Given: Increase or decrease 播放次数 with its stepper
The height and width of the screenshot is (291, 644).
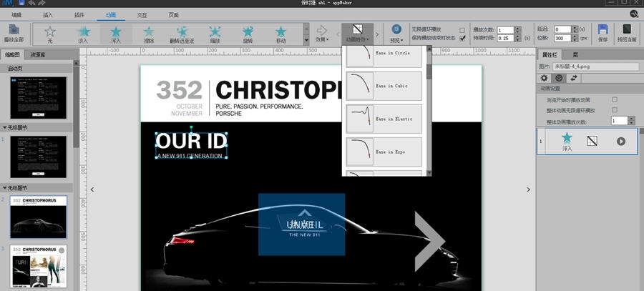Looking at the screenshot, I should click(517, 30).
